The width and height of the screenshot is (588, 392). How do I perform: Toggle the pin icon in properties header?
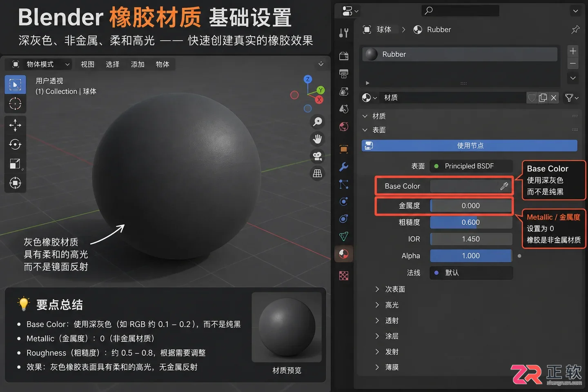575,29
